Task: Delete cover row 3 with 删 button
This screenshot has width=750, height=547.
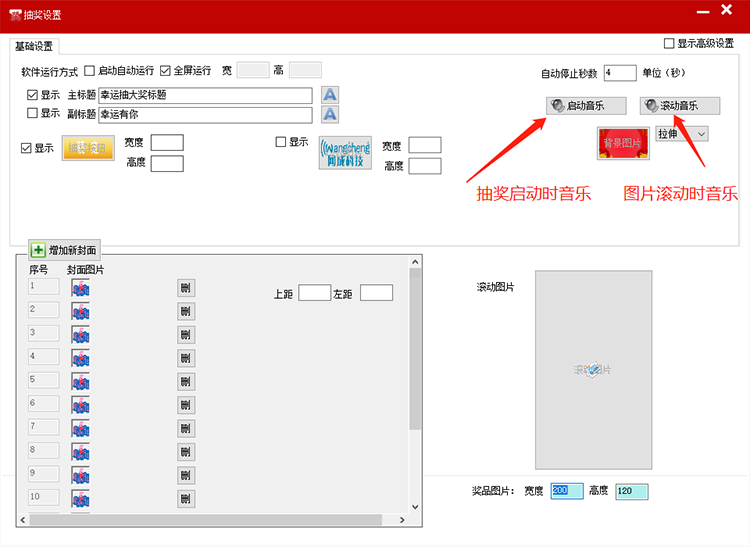Action: pyautogui.click(x=185, y=335)
